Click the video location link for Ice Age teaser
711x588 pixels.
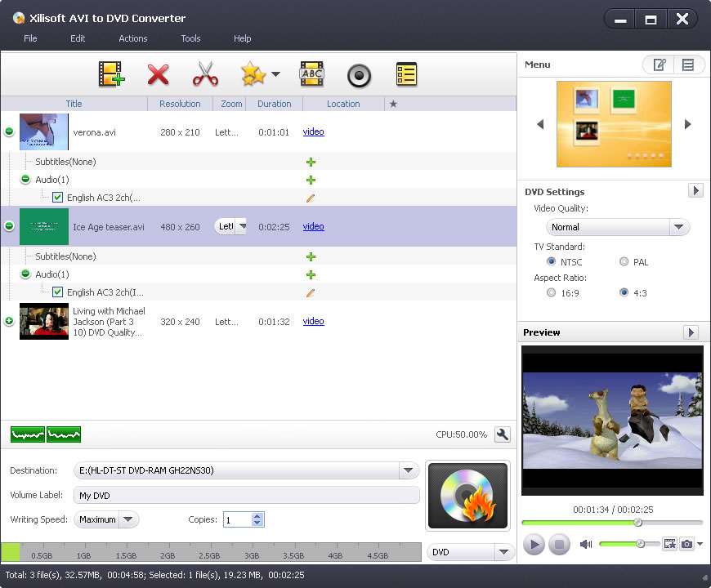[313, 226]
